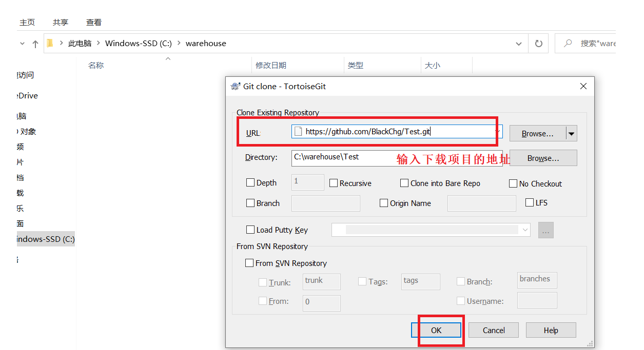This screenshot has height=350, width=644.
Task: Click into the URL input field
Action: [397, 132]
